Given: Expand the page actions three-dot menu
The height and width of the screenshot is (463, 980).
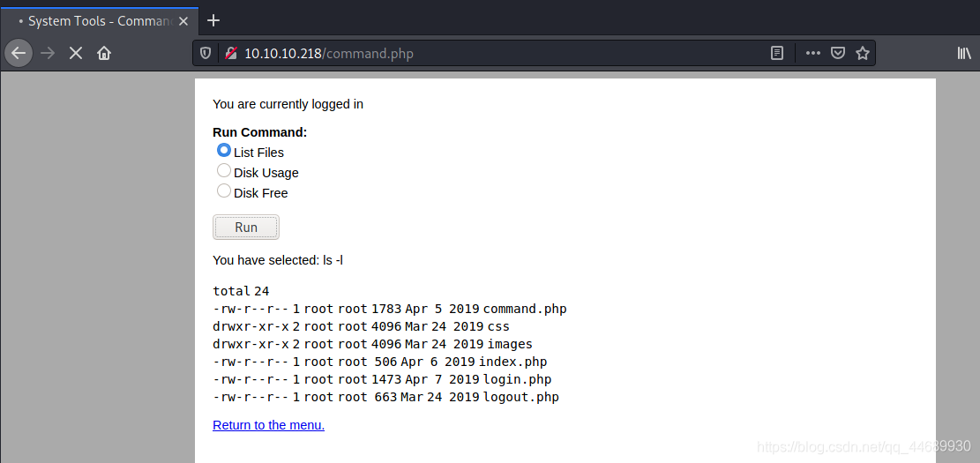Looking at the screenshot, I should click(x=812, y=53).
